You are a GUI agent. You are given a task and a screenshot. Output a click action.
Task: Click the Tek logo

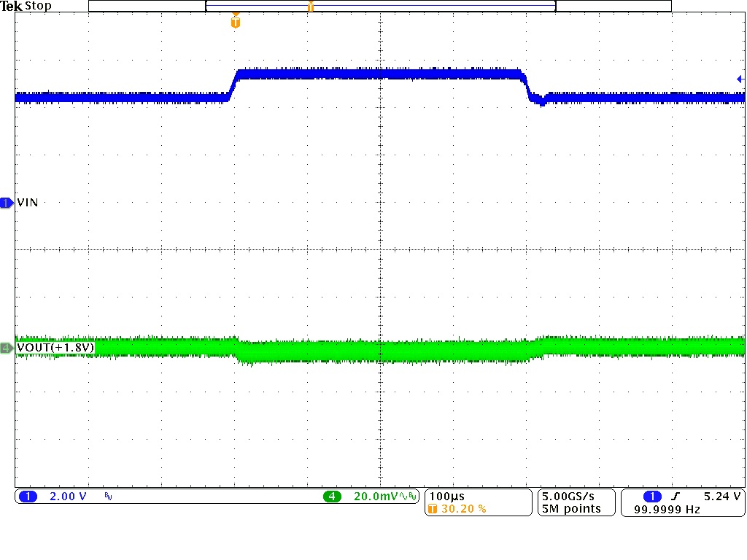tap(10, 6)
